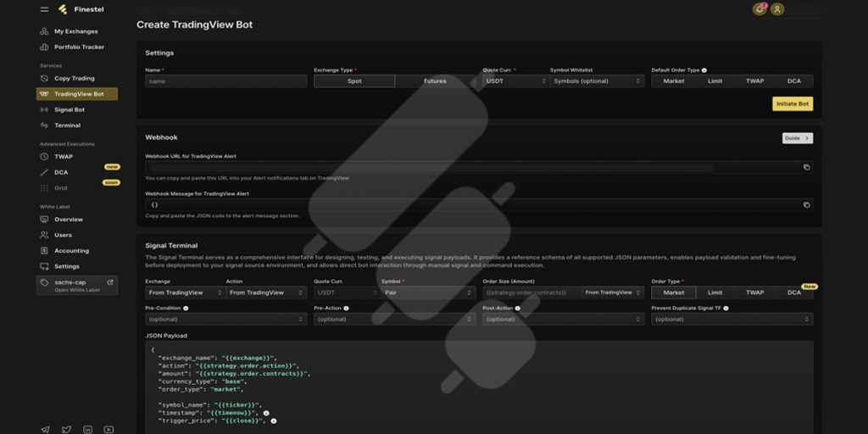Open sachs-cap white label external link icon
The image size is (868, 434).
[x=109, y=282]
